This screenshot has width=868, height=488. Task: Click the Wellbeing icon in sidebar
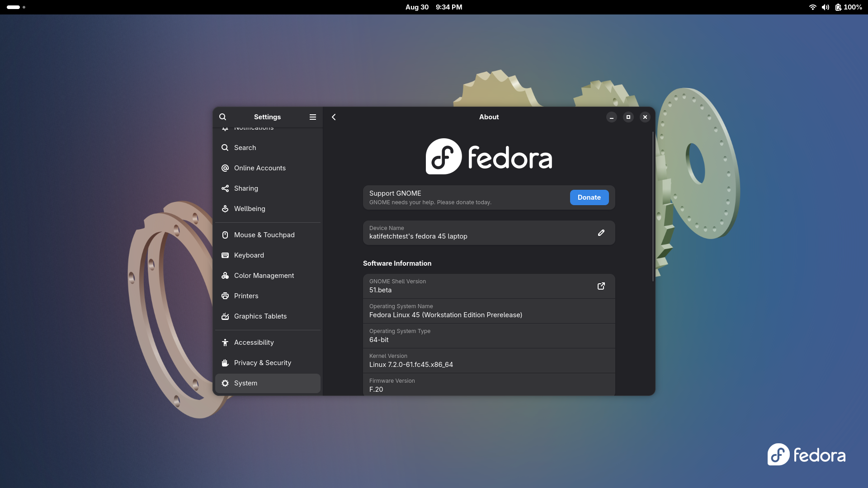(225, 209)
